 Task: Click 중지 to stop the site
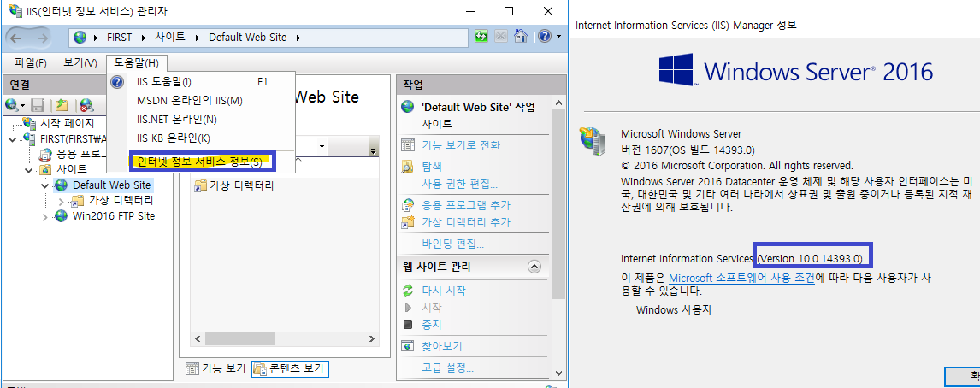[x=432, y=324]
